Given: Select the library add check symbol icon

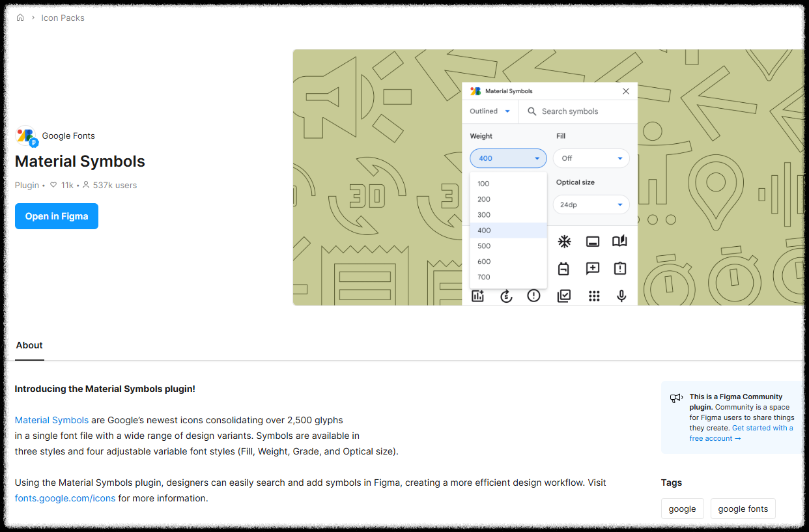Looking at the screenshot, I should pyautogui.click(x=564, y=296).
